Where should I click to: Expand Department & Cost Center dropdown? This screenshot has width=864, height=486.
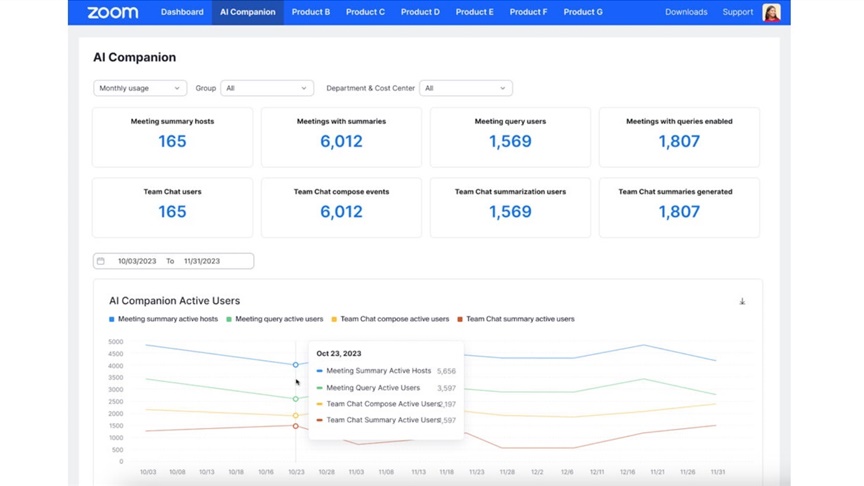(x=466, y=88)
